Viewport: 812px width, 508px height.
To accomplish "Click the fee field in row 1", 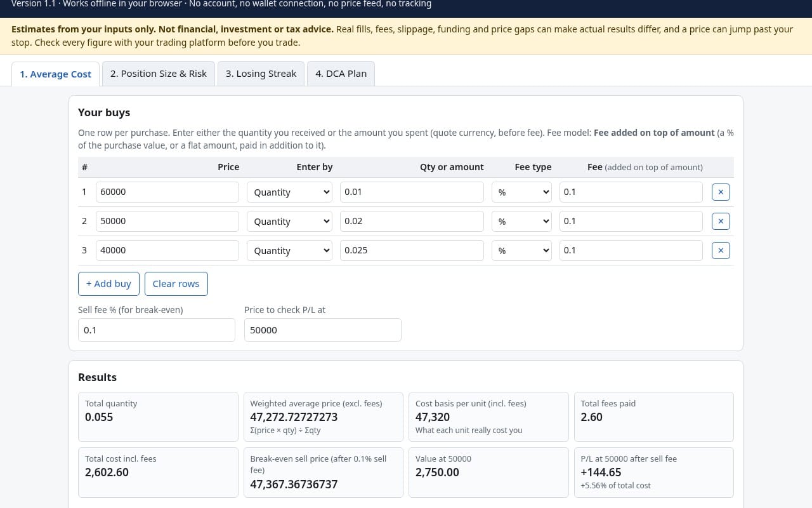I will (631, 192).
